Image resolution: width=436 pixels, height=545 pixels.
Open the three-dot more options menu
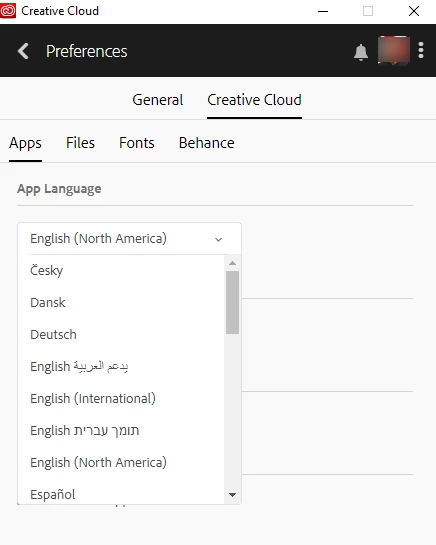coord(421,50)
